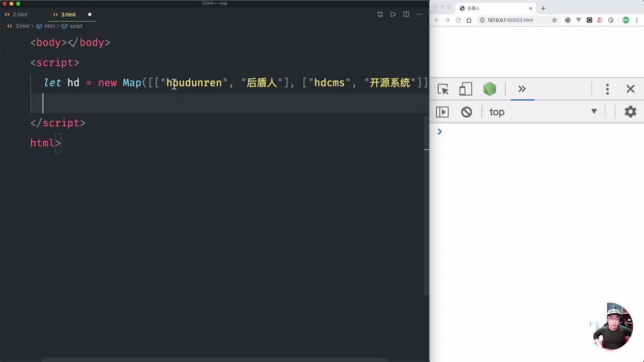
Task: Open console settings gear
Action: 630,112
